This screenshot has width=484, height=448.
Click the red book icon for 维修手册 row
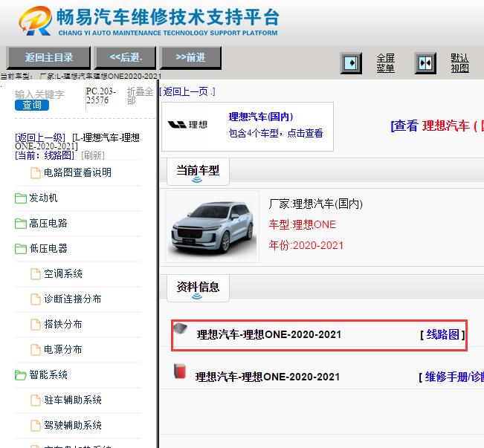180,371
